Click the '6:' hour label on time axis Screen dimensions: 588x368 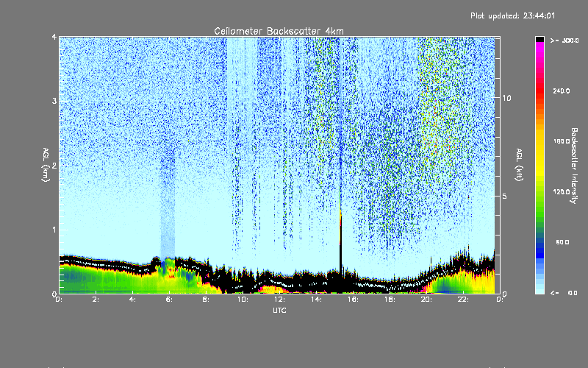170,300
